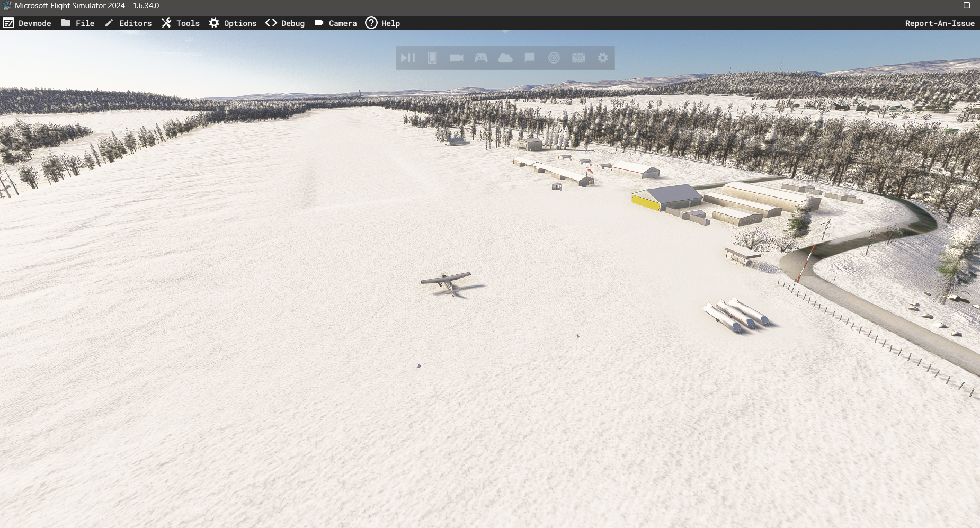980x528 pixels.
Task: Expand the Tools menu
Action: coord(181,23)
